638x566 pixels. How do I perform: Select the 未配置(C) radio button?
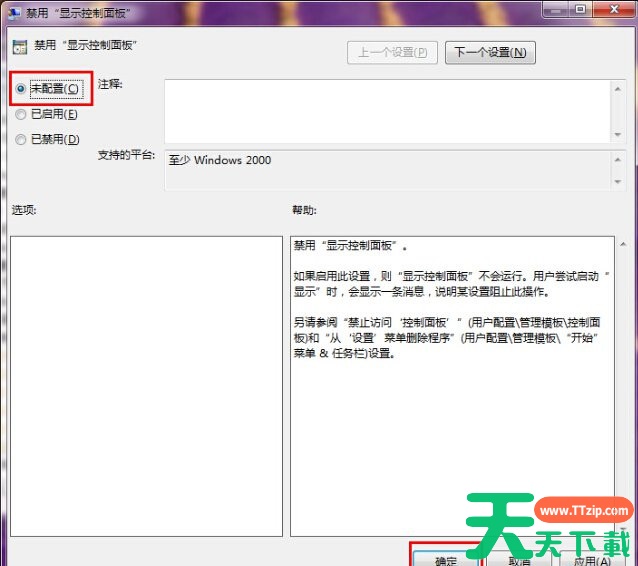(21, 89)
